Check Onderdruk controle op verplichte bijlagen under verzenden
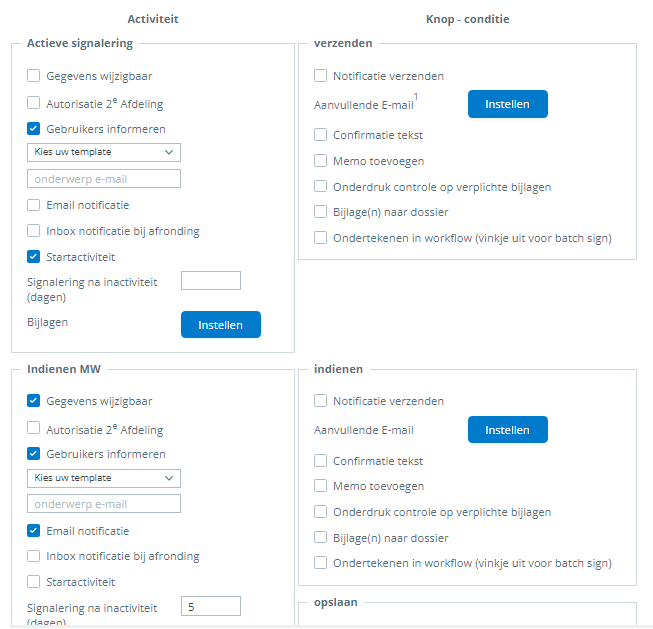Image resolution: width=653 pixels, height=629 pixels. (321, 186)
